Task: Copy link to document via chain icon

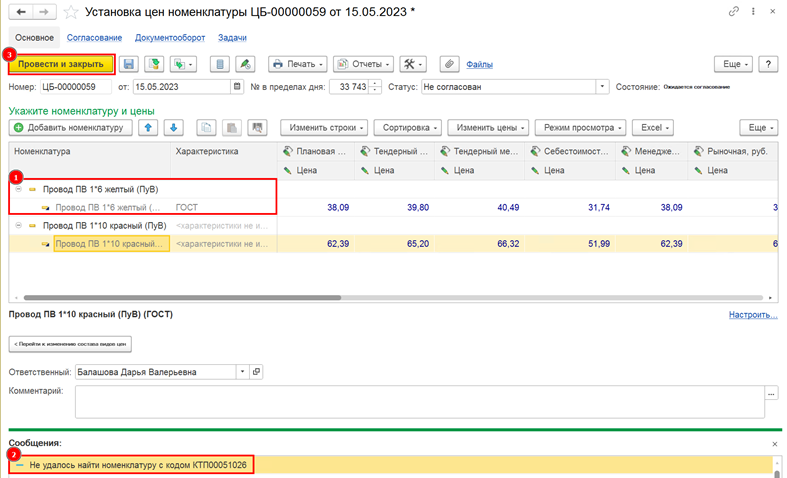Action: (x=733, y=11)
